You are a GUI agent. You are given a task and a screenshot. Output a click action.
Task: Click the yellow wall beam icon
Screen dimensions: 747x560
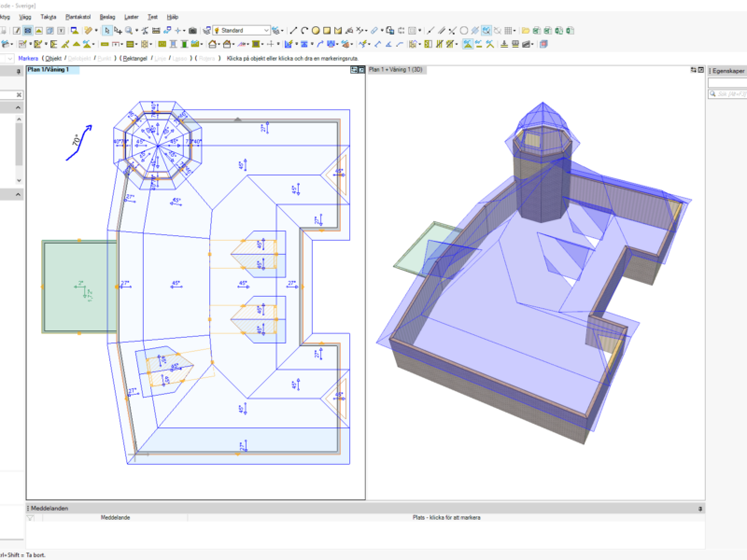click(x=105, y=44)
